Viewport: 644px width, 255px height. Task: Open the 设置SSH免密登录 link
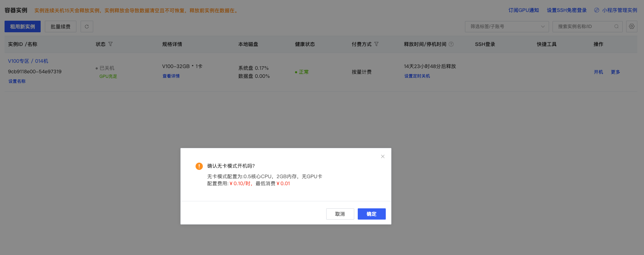coord(567,10)
